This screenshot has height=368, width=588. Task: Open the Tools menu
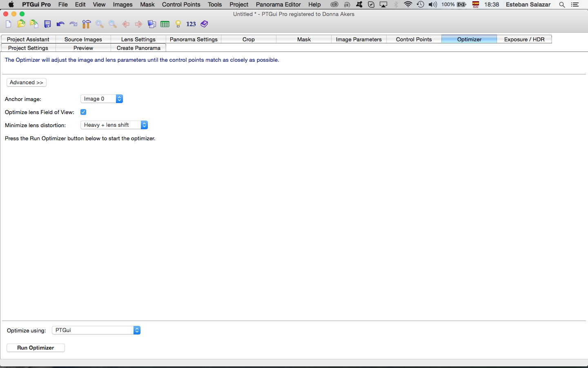pos(215,4)
